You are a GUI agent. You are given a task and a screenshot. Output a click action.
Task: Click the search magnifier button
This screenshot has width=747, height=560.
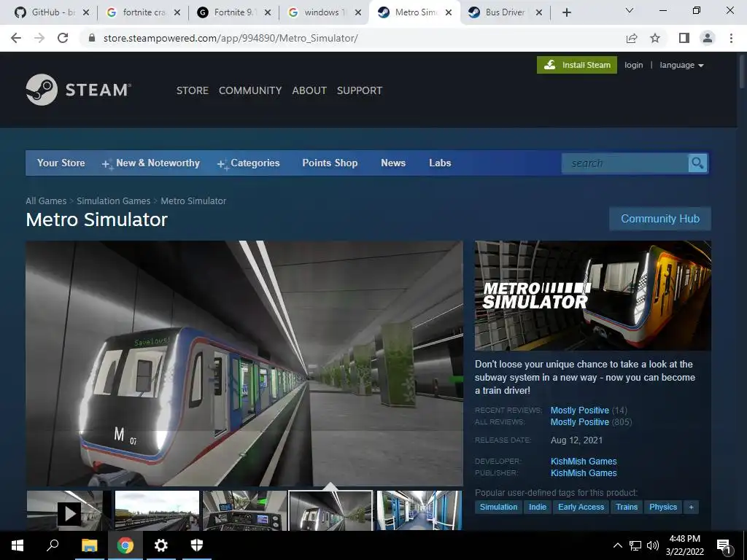(697, 163)
